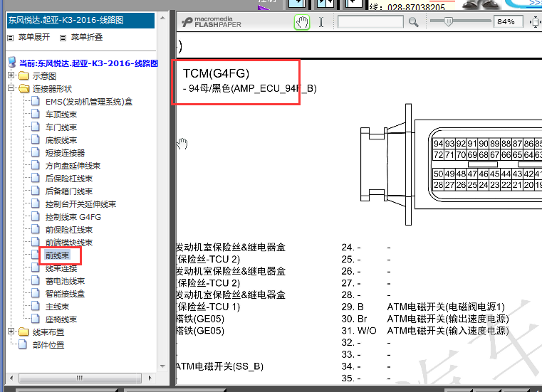Click the page icon beside 车顶线束

point(36,114)
